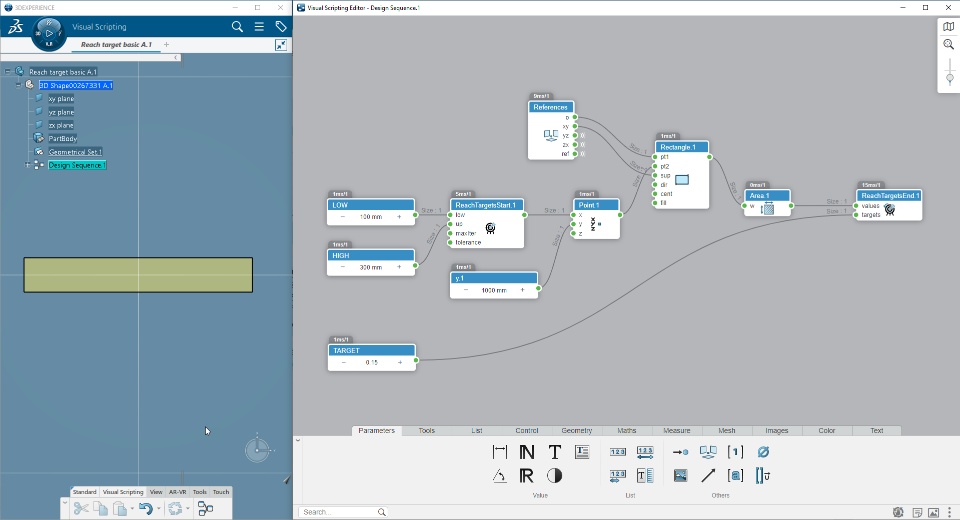
Task: Add the bracketed object node icon
Action: (735, 476)
